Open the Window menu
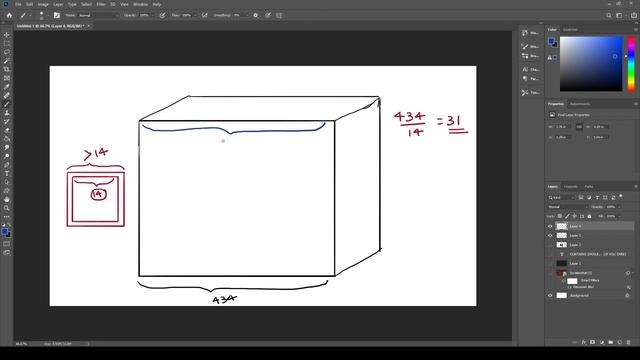The width and height of the screenshot is (640, 360). [141, 4]
